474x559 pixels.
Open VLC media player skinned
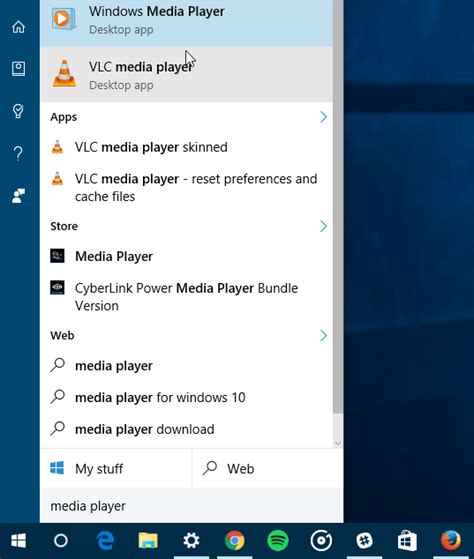(x=186, y=147)
